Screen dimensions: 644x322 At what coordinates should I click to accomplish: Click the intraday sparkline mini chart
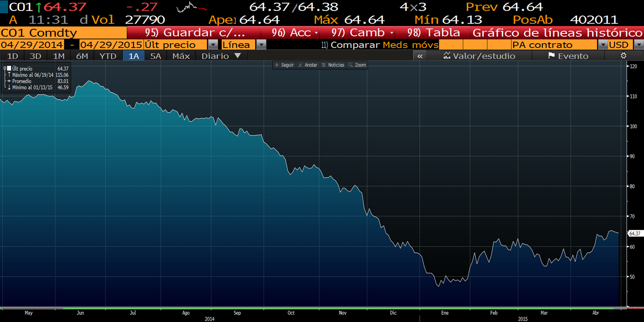point(191,7)
